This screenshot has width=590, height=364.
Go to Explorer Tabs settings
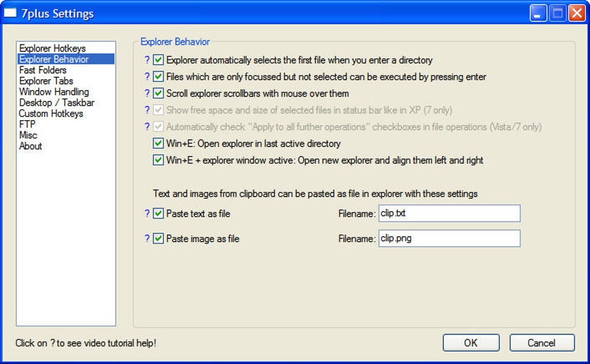(46, 81)
